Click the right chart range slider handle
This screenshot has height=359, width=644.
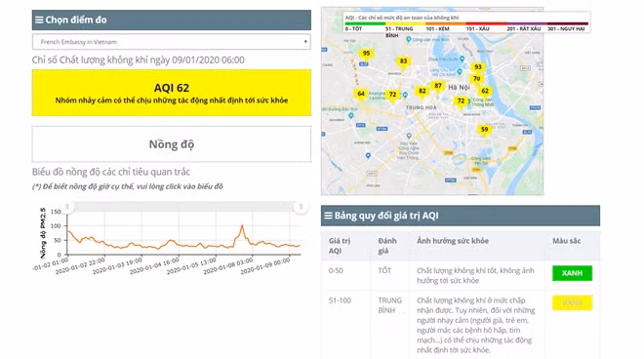click(x=301, y=207)
